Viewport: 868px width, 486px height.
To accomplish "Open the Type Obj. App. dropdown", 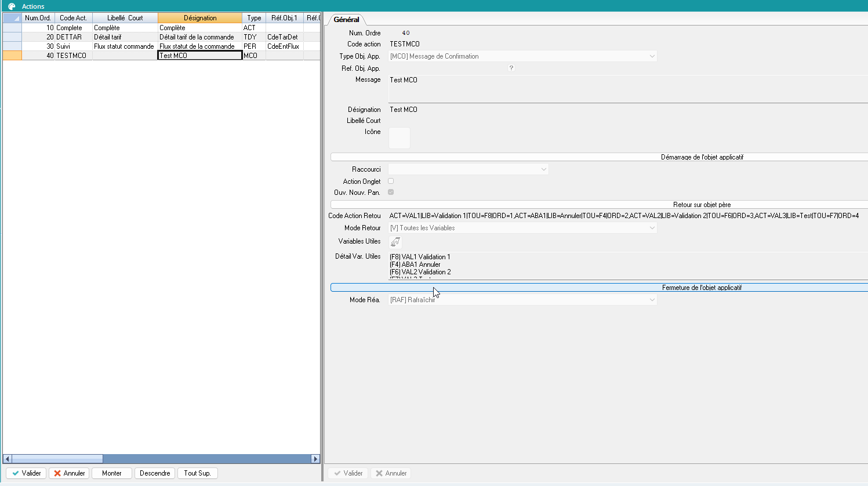I will [x=652, y=56].
